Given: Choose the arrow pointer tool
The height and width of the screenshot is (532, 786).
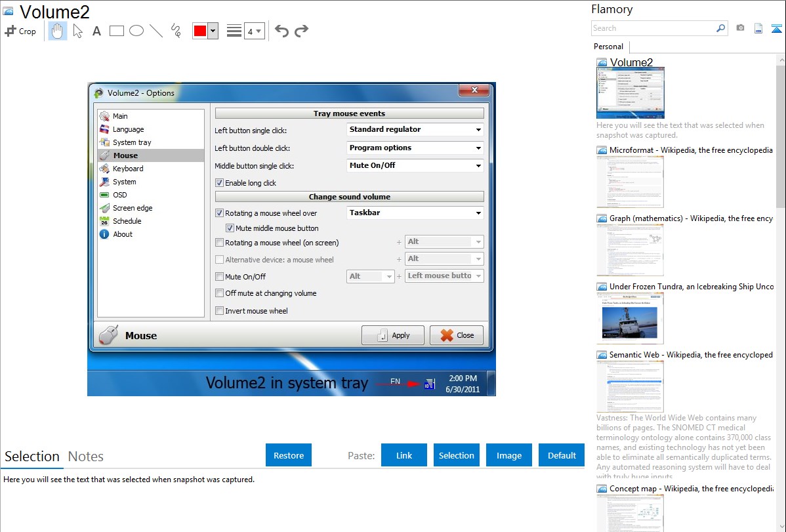Looking at the screenshot, I should coord(77,31).
